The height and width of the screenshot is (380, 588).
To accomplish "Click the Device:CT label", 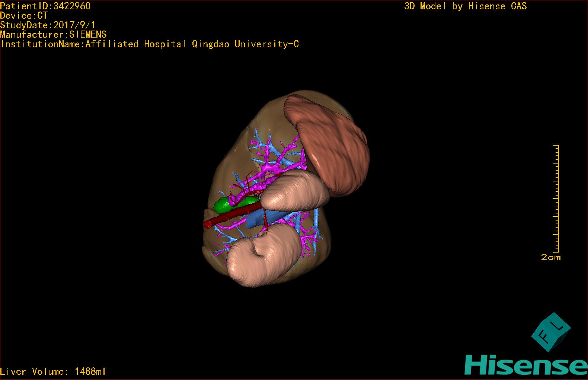I will [24, 16].
